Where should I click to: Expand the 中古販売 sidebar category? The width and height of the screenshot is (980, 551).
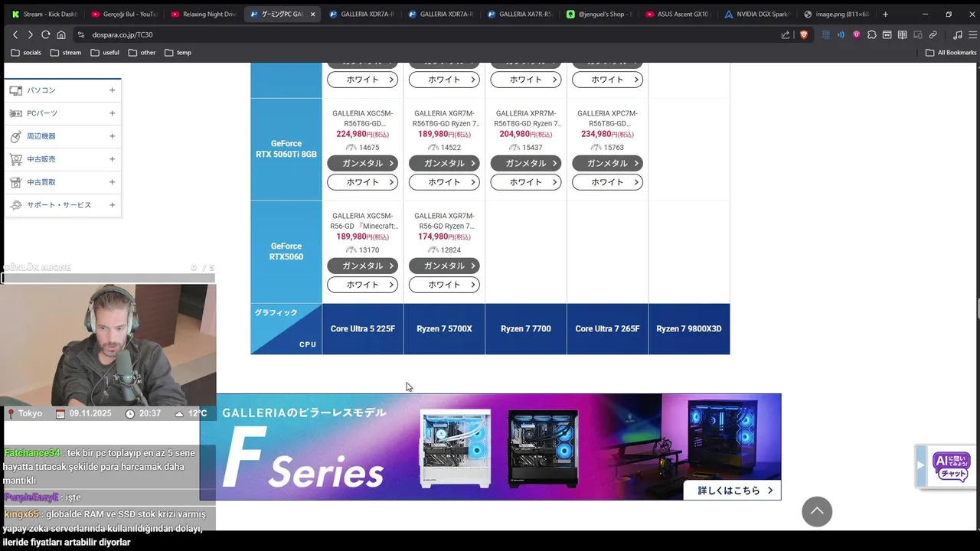click(112, 159)
